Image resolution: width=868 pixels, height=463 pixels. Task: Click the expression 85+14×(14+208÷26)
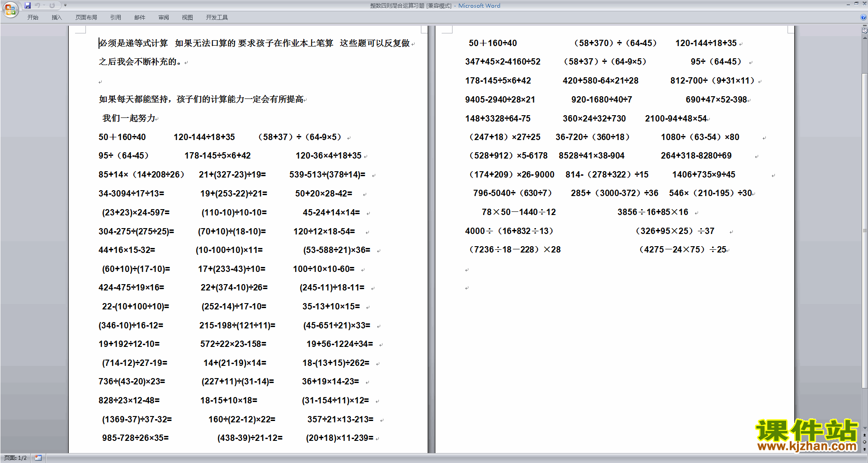click(x=142, y=174)
